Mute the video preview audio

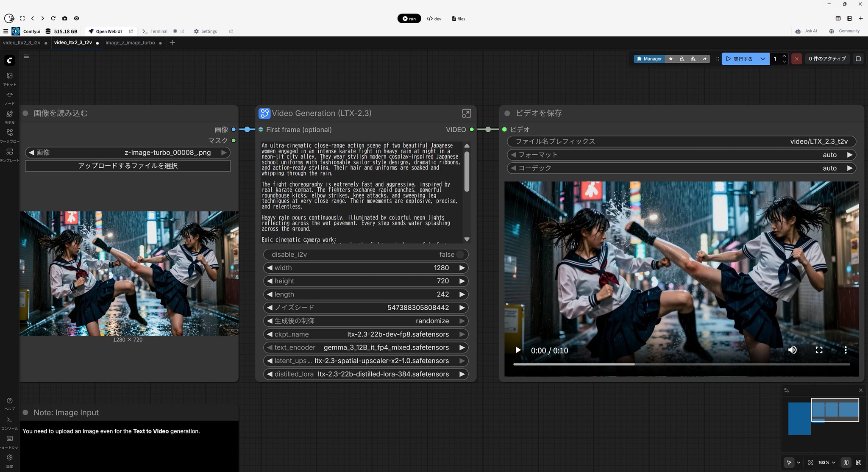(792, 350)
